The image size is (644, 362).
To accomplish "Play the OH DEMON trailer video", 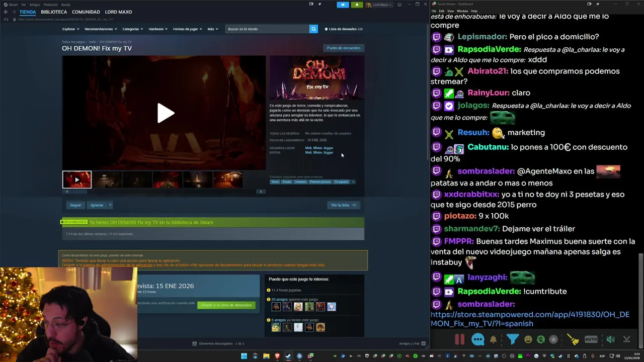I will 165,113.
